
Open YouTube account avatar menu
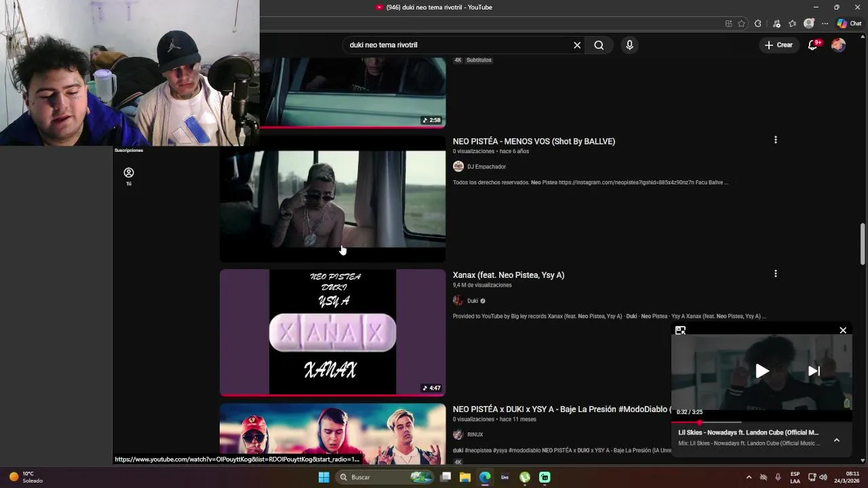pyautogui.click(x=838, y=45)
